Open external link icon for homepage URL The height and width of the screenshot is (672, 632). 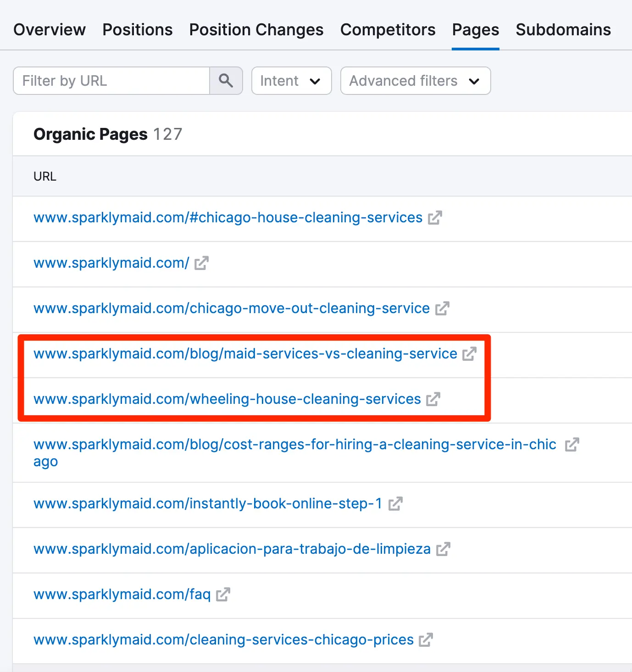(x=201, y=263)
